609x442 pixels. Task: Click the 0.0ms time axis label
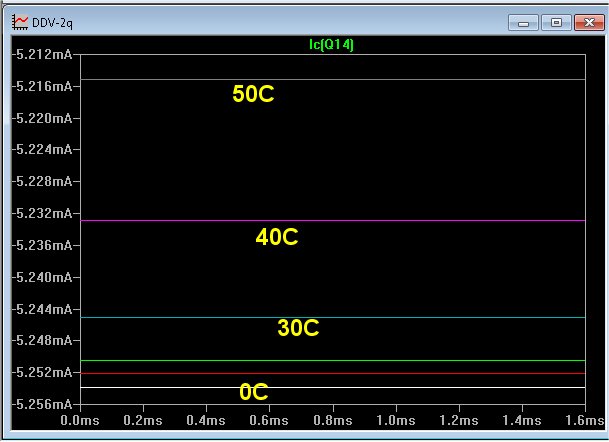pos(80,420)
